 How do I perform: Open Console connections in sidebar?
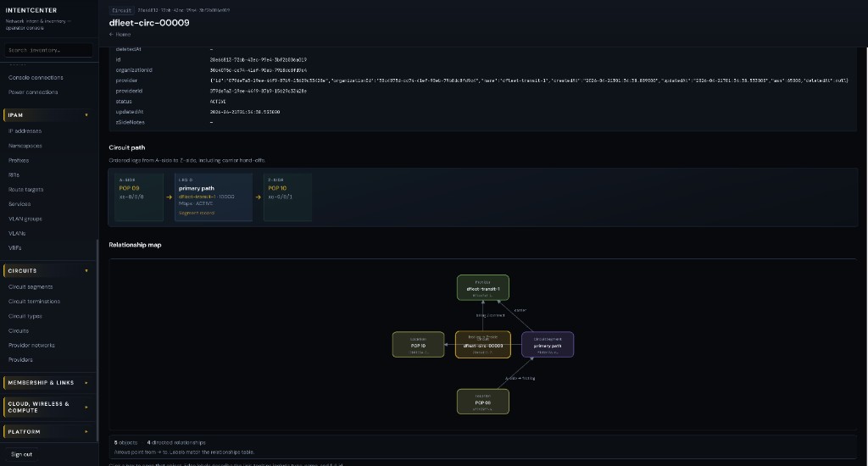[36, 77]
